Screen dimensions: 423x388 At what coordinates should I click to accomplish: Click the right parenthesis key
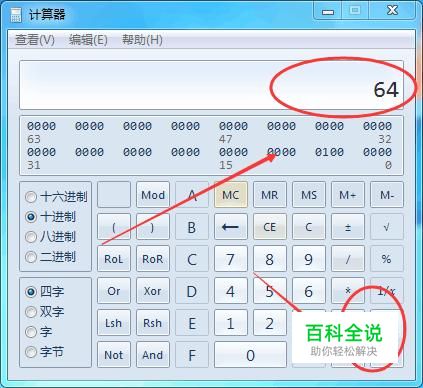click(153, 227)
